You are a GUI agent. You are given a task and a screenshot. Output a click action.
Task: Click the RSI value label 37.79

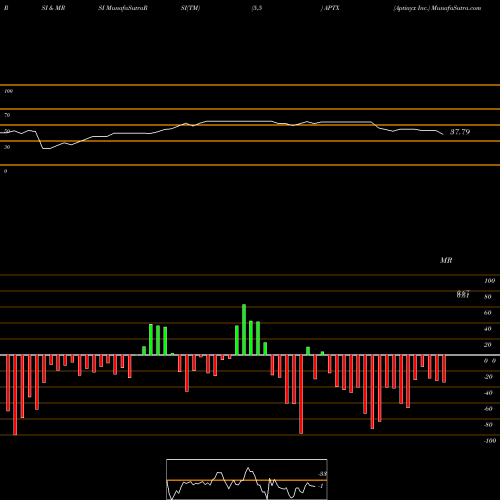pos(460,132)
